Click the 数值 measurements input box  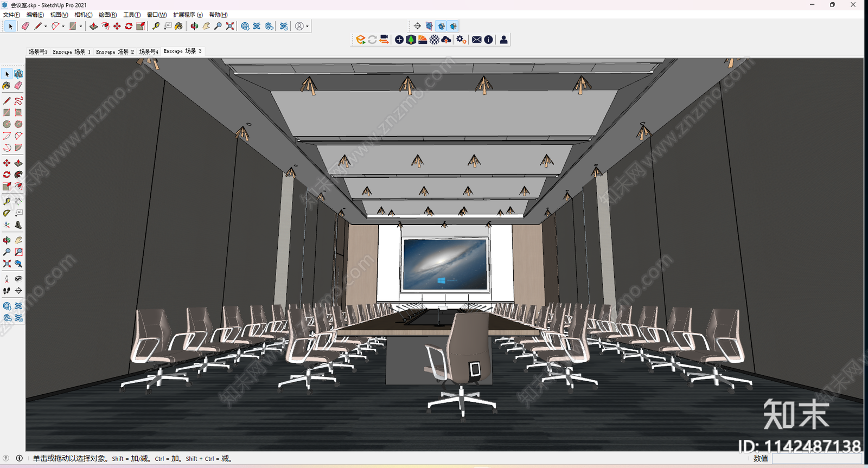tap(817, 458)
